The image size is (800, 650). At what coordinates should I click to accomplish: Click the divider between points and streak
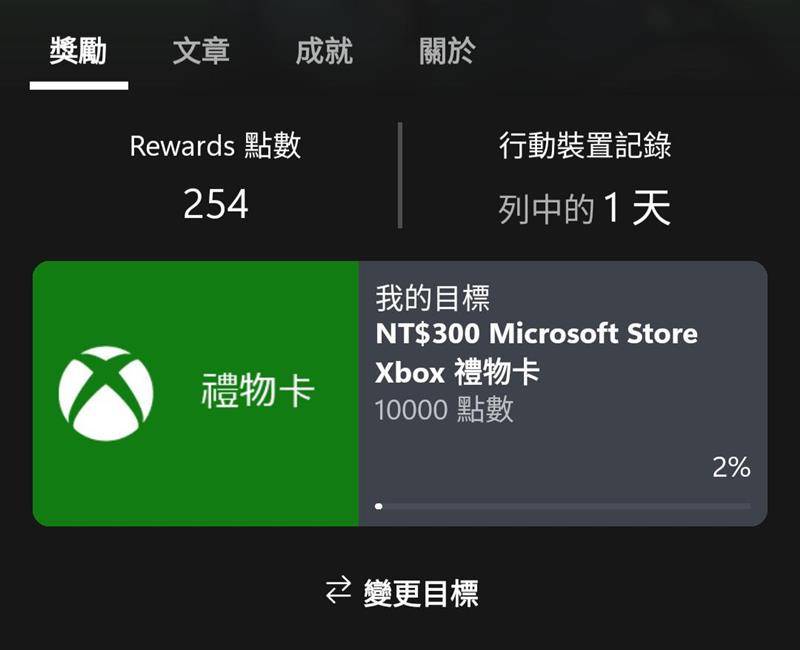click(400, 175)
